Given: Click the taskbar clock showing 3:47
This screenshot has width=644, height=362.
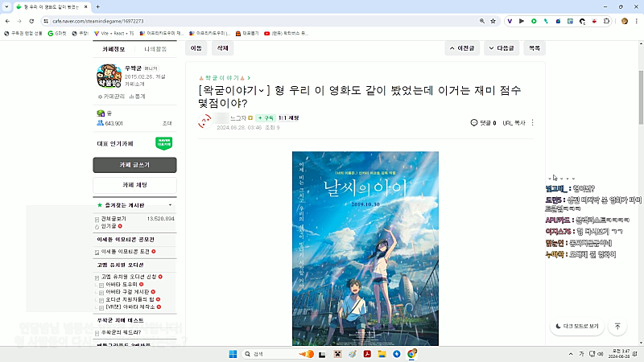Looking at the screenshot, I should 619,354.
